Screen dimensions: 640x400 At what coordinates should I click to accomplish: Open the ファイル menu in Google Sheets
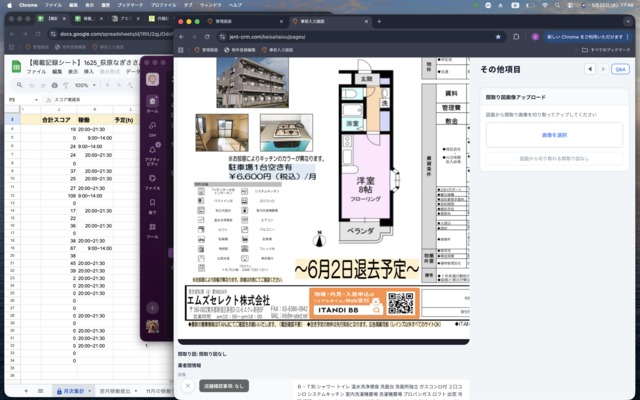click(36, 71)
